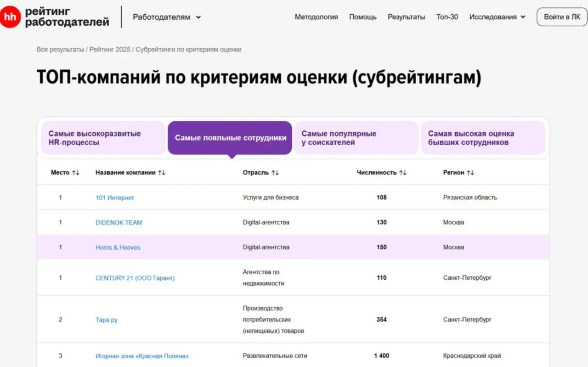Sort by Численность arrows icon
588x367 pixels.
[402, 173]
